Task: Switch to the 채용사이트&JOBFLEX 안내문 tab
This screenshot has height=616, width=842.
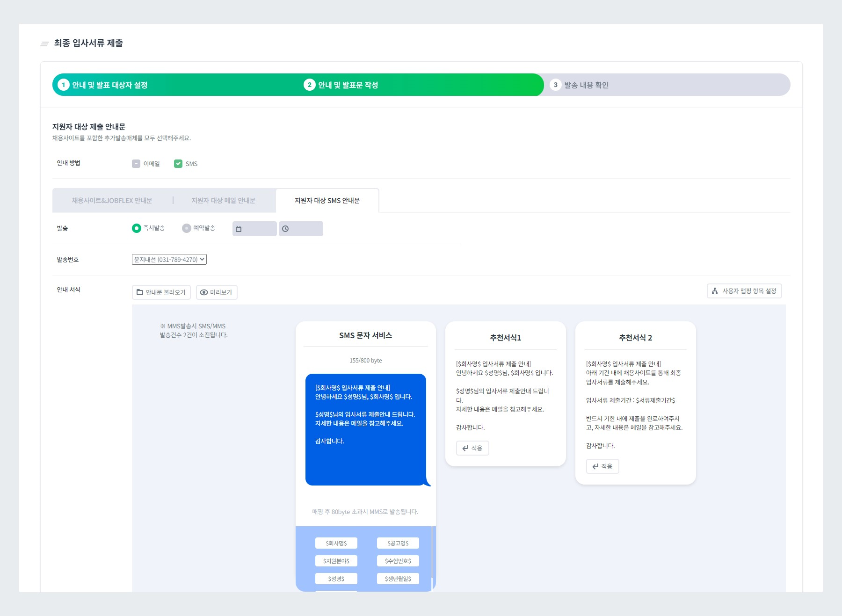Action: click(x=112, y=201)
